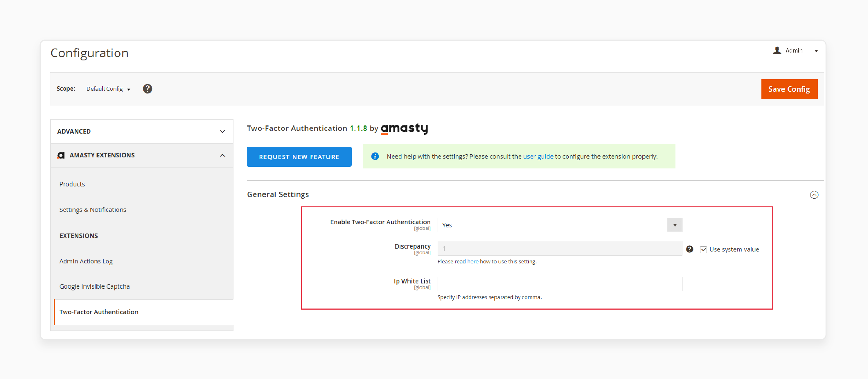
Task: Expand the Advanced section
Action: pos(141,131)
